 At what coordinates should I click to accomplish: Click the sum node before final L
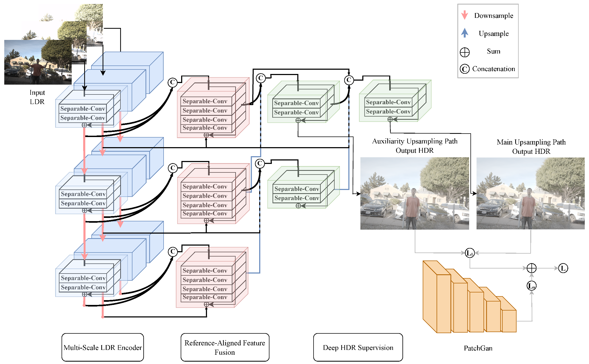531,268
